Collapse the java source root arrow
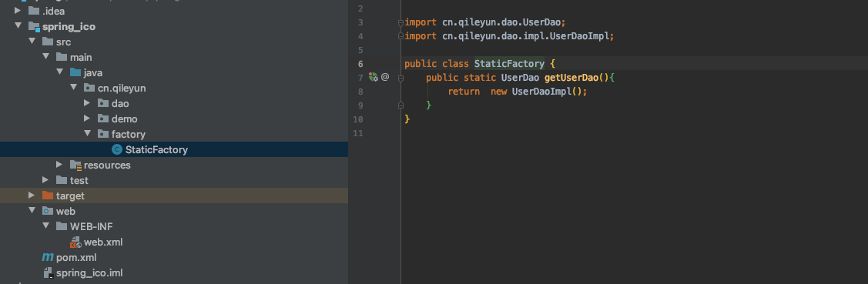Screen dimensions: 868x284 [x=59, y=72]
